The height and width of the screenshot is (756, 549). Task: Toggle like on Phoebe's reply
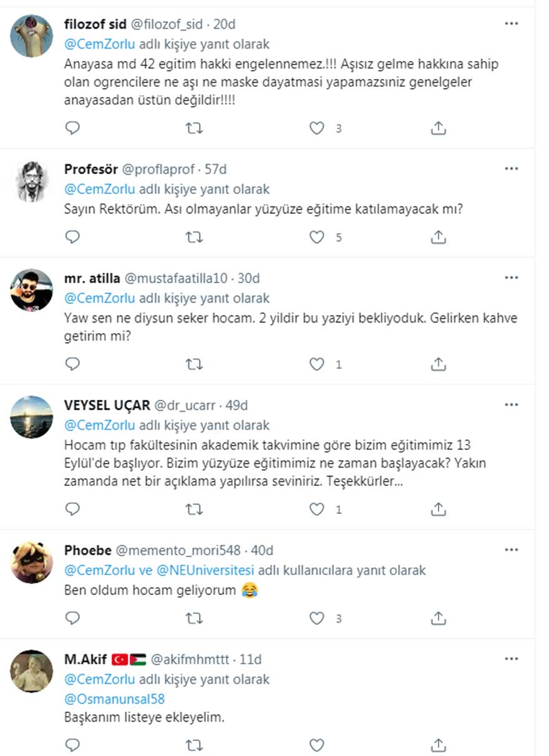317,619
